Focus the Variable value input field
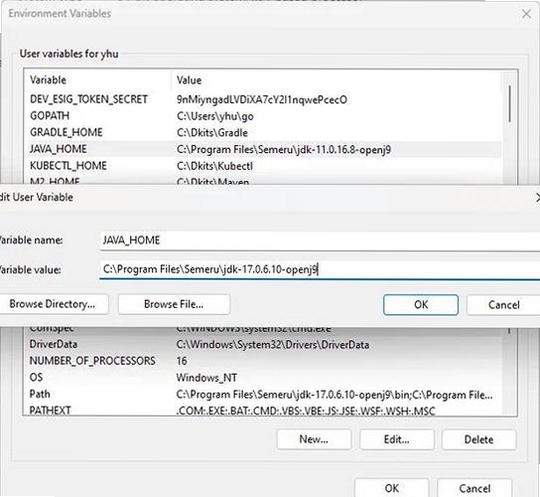Screen dimensions: 540x497 (x=320, y=269)
